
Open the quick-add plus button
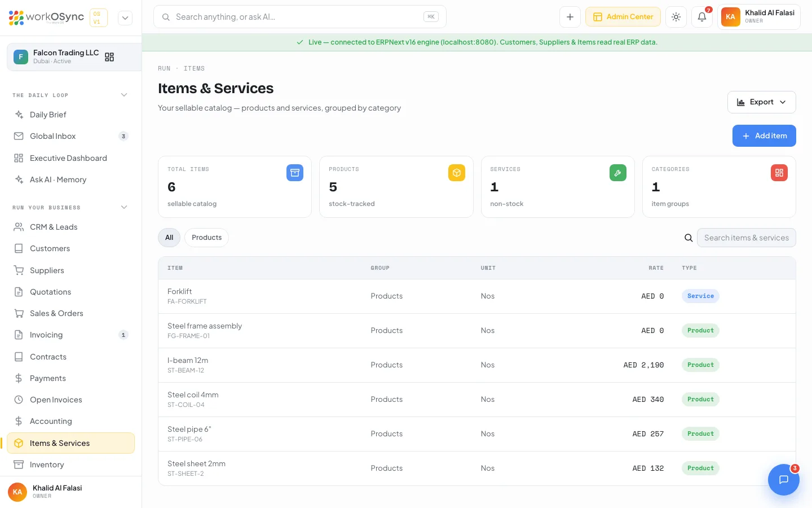(x=570, y=17)
